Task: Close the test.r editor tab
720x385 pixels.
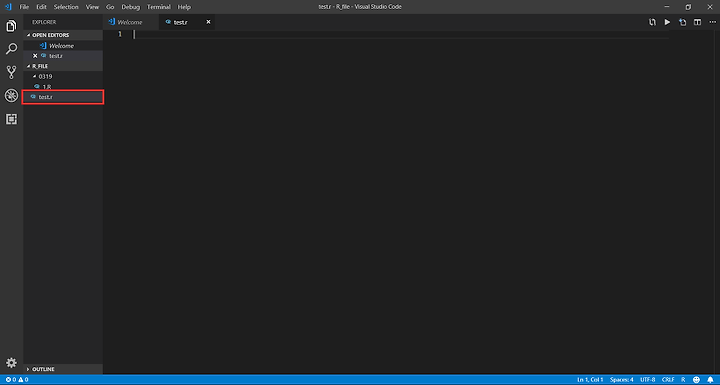Action: 208,22
